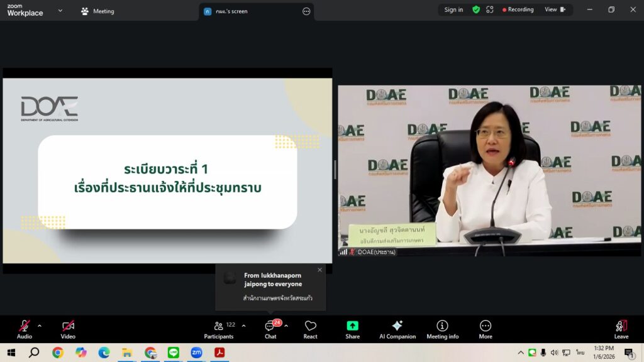This screenshot has height=362, width=644.
Task: Expand the audio options caret
Action: pyautogui.click(x=40, y=326)
